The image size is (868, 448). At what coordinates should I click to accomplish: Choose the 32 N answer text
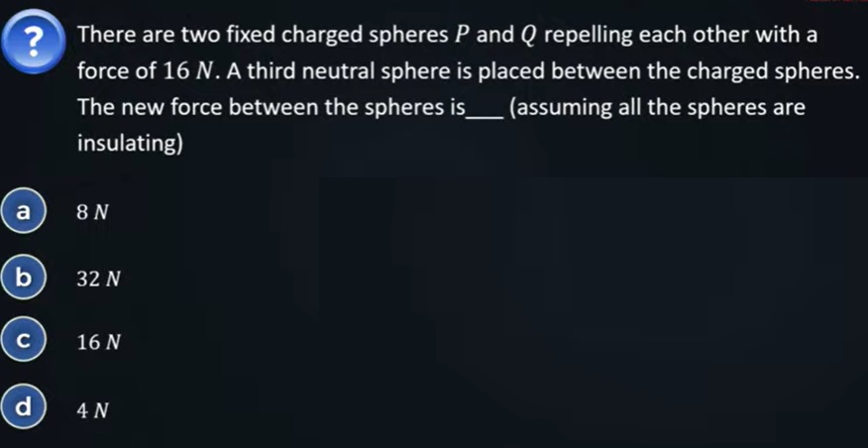[x=98, y=280]
